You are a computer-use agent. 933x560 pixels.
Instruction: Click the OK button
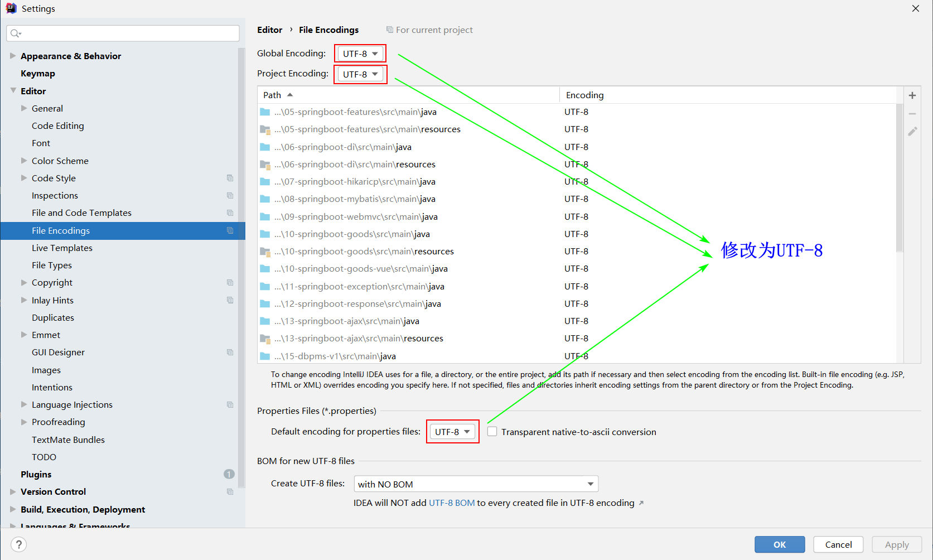point(780,544)
